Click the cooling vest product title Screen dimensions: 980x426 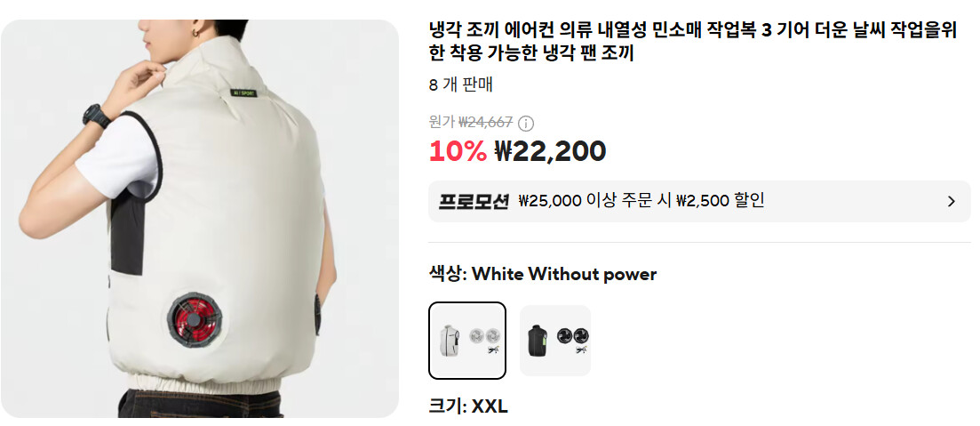(693, 43)
